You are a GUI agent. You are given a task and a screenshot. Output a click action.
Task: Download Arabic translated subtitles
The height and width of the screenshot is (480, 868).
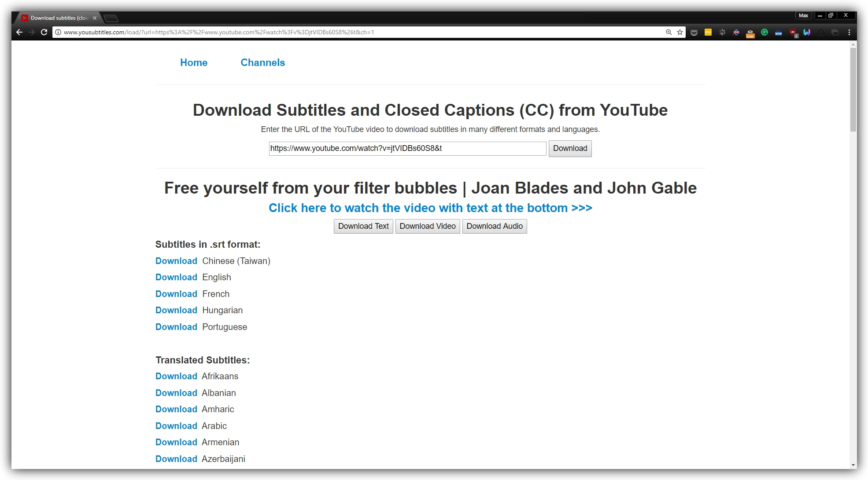pos(176,426)
